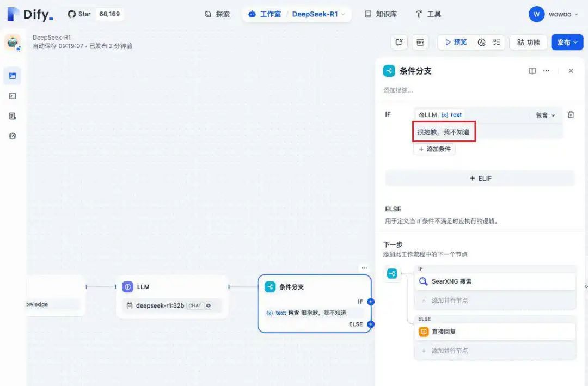The width and height of the screenshot is (588, 386).
Task: Click the DeepSeek-R1 app robot icon
Action: point(13,42)
